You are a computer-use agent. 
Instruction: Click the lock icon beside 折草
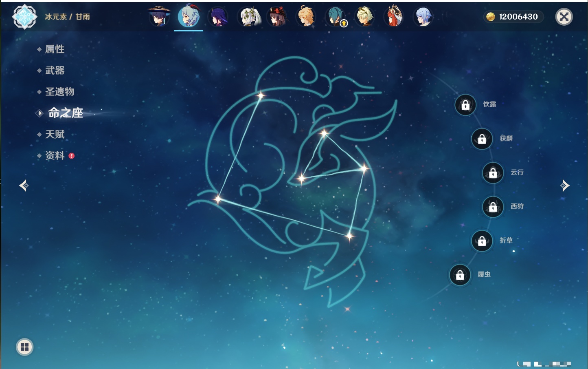pyautogui.click(x=482, y=241)
